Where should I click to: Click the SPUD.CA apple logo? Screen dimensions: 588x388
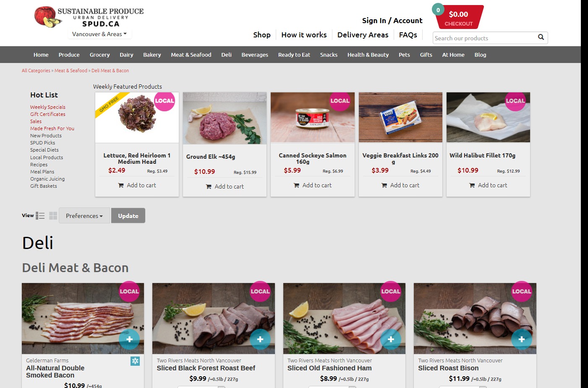coord(47,17)
